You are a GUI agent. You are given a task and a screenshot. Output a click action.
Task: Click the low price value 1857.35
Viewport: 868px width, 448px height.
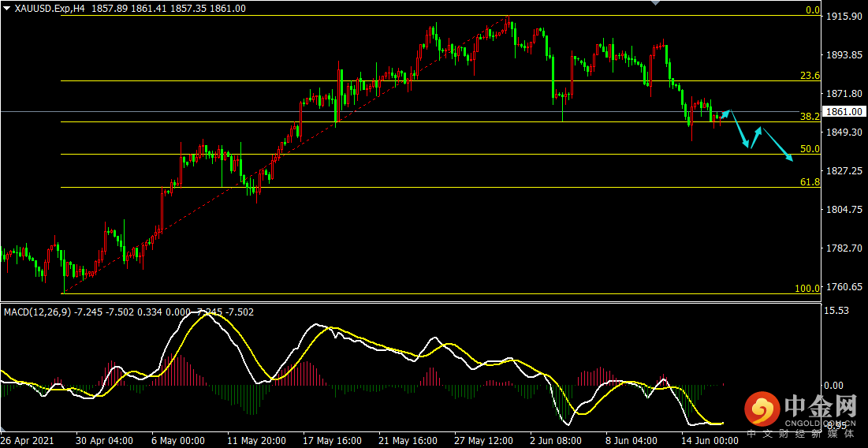tap(188, 9)
